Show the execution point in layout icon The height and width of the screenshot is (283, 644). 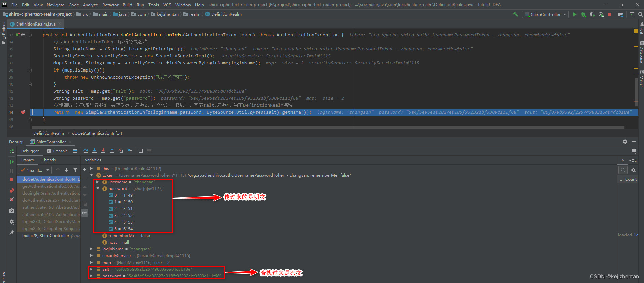coord(75,151)
